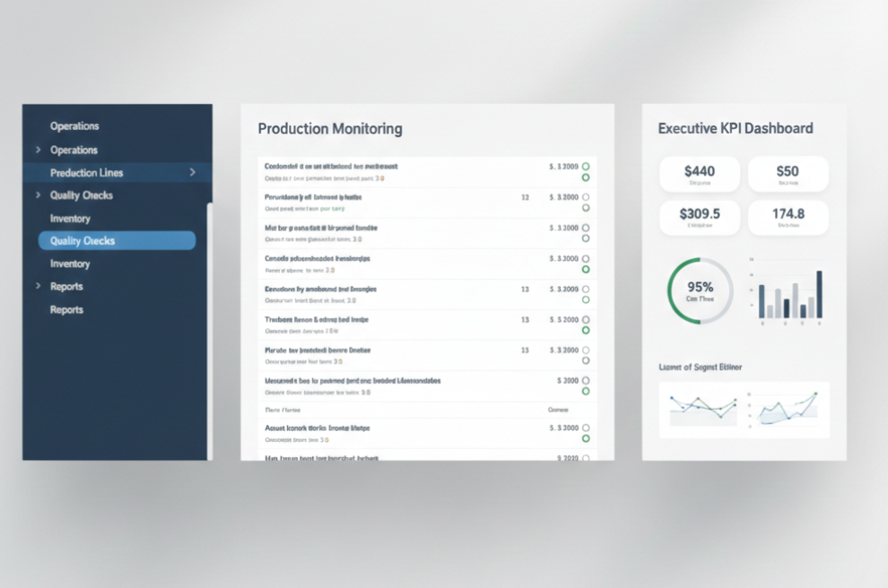
Task: Expand the Quality Checks section arrow
Action: (38, 194)
